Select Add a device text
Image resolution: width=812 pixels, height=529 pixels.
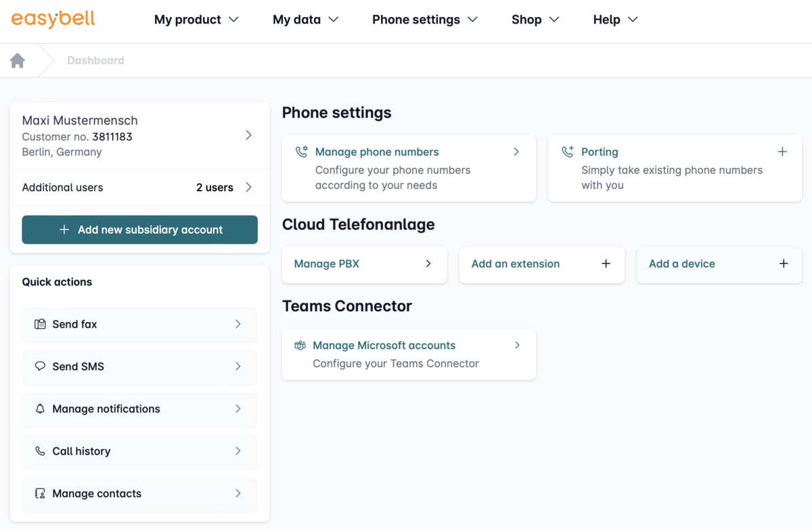682,264
